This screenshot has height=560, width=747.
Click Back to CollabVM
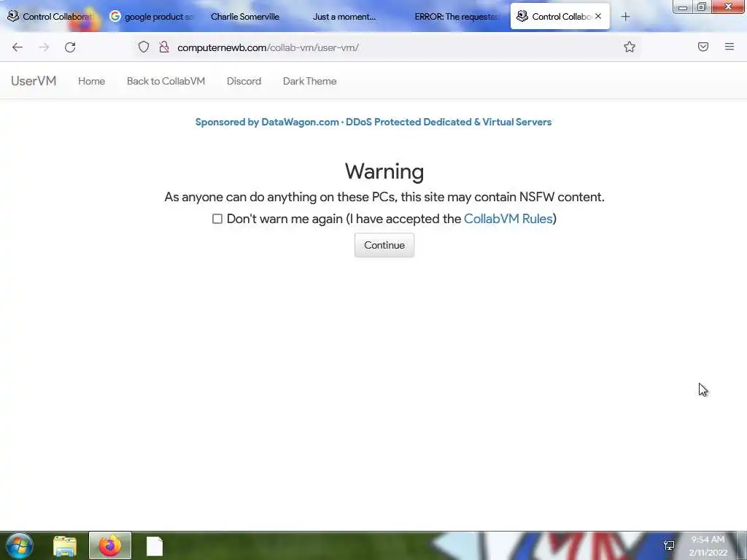point(166,81)
